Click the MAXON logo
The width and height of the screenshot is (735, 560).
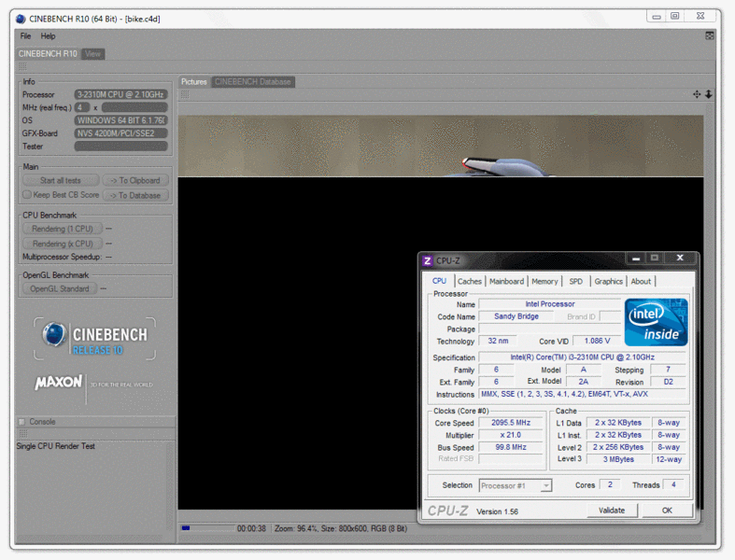pos(59,383)
